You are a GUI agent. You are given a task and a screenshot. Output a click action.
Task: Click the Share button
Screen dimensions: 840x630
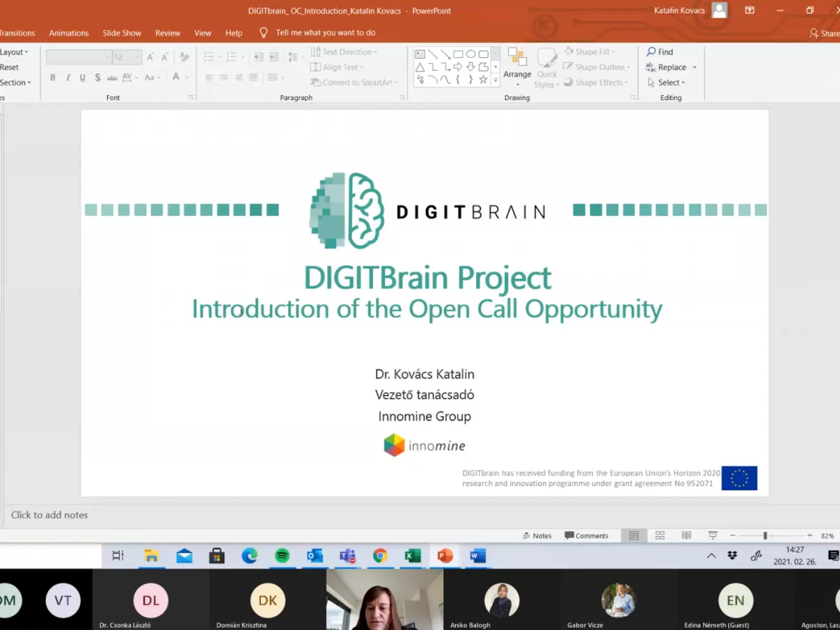pyautogui.click(x=825, y=33)
